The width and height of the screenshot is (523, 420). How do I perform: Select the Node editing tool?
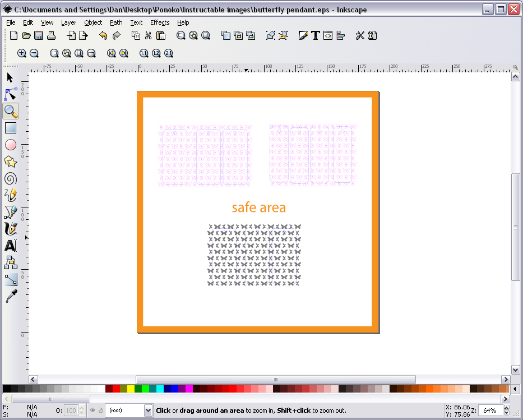click(x=10, y=94)
